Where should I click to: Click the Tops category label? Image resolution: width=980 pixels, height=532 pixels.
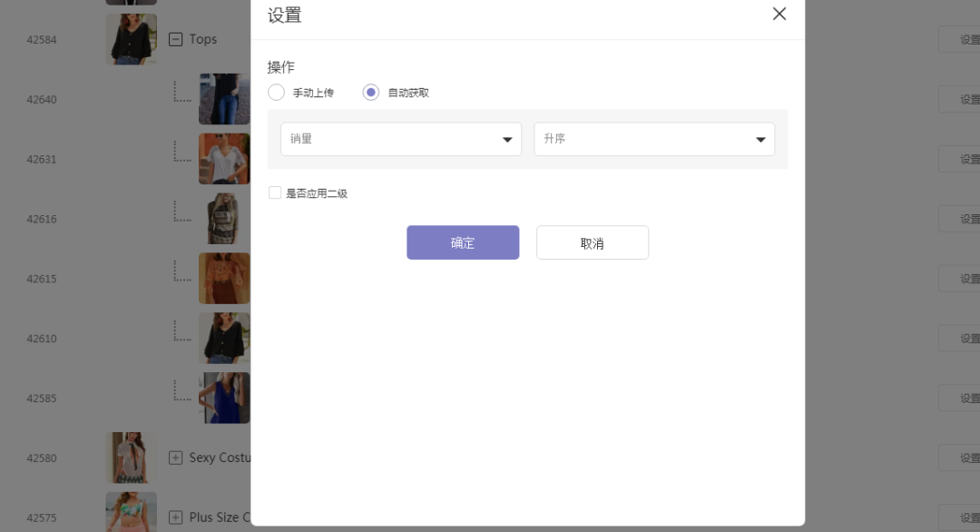click(203, 39)
